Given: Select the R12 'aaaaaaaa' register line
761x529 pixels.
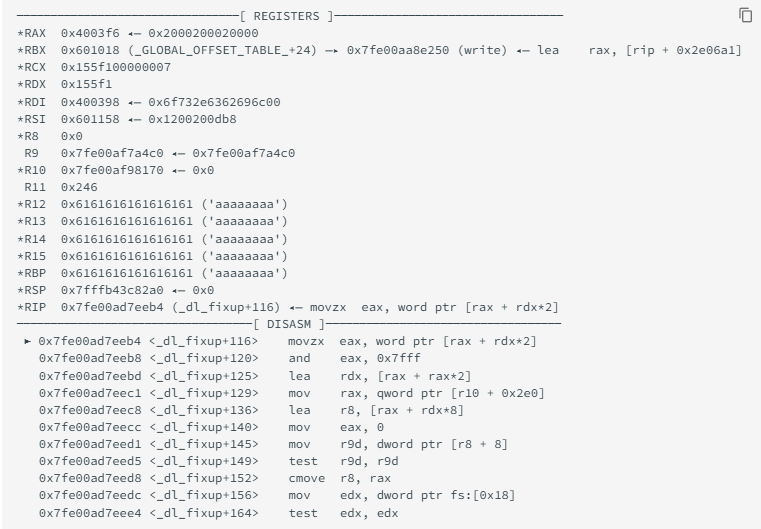Looking at the screenshot, I should point(152,204).
